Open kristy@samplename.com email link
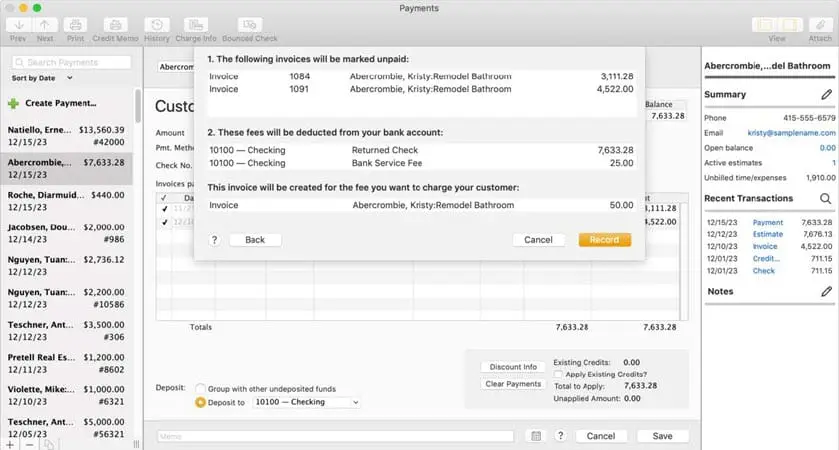Screen dimensions: 839x450 tap(791, 133)
